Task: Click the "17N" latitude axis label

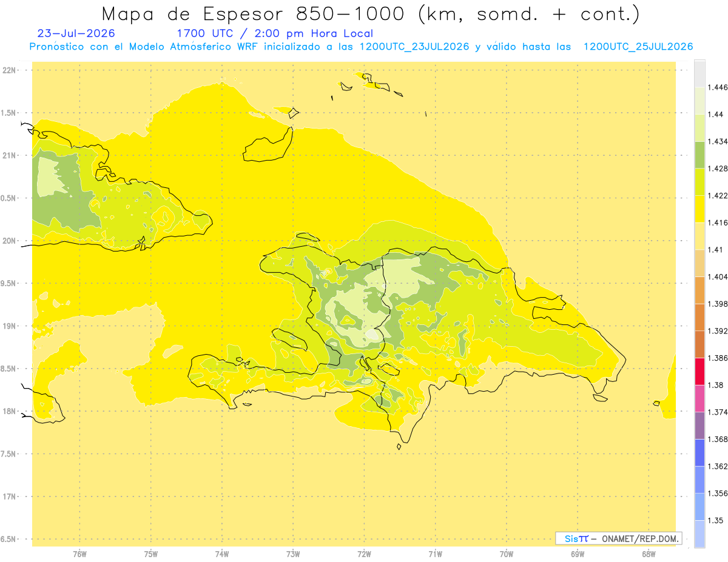Action: [x=9, y=497]
